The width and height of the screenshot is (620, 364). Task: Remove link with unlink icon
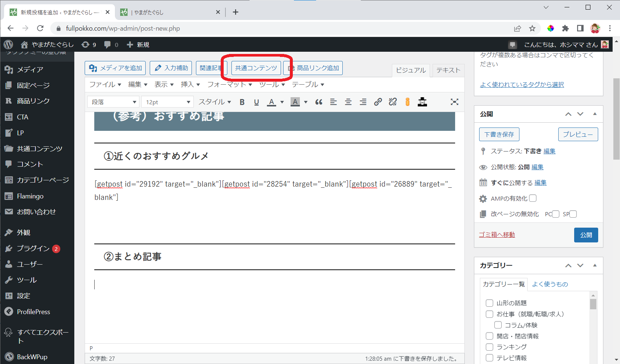tap(393, 102)
